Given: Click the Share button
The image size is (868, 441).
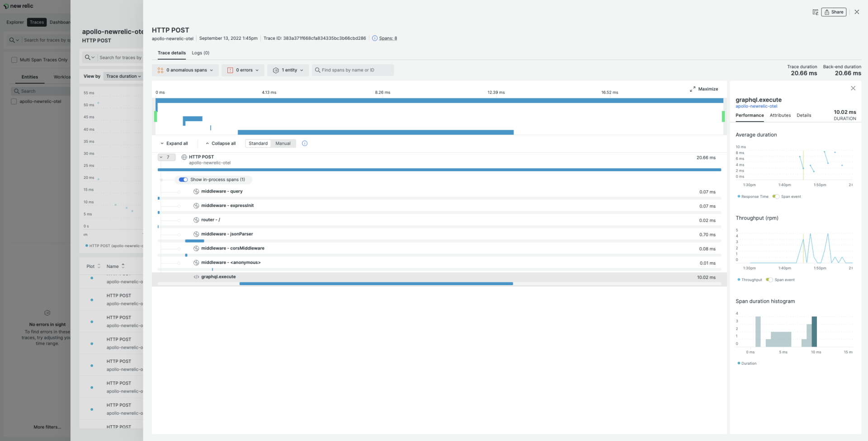Looking at the screenshot, I should coord(834,12).
